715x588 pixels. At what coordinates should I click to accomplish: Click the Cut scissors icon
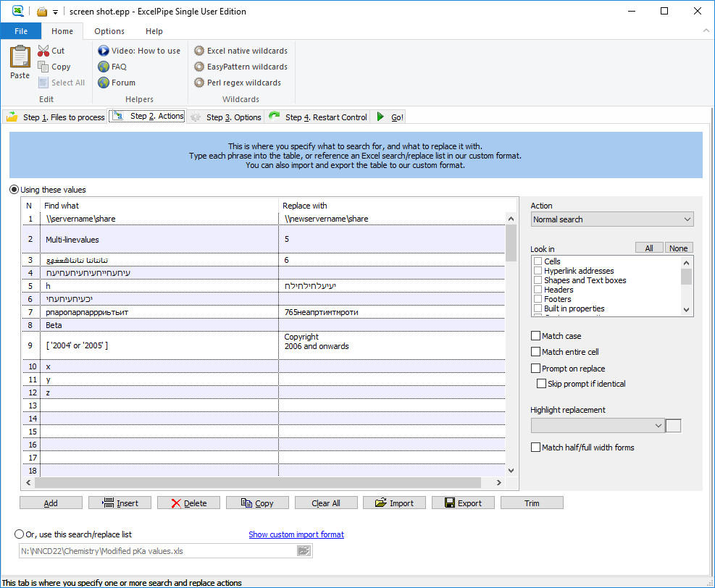pos(43,51)
